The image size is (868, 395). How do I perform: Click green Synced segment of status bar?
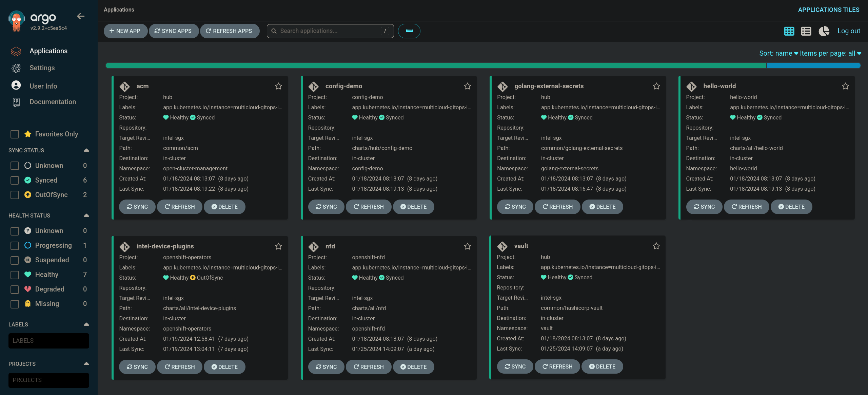[436, 65]
